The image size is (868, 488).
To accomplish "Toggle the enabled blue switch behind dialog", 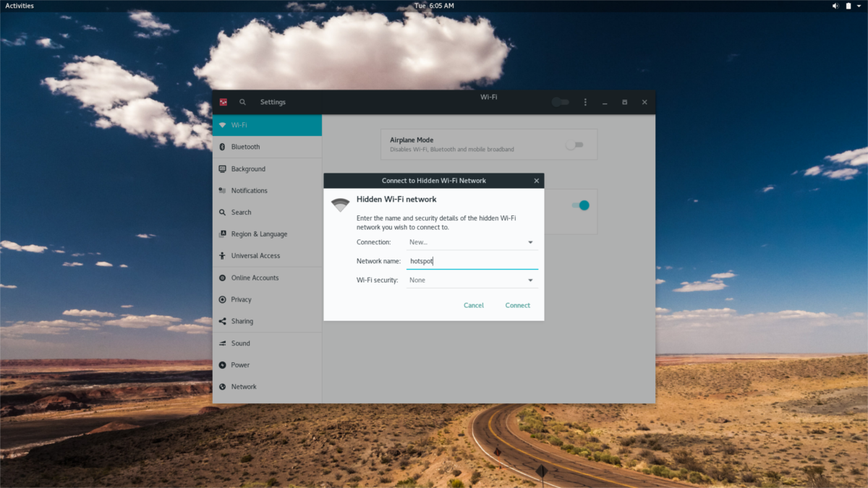I will pyautogui.click(x=581, y=205).
